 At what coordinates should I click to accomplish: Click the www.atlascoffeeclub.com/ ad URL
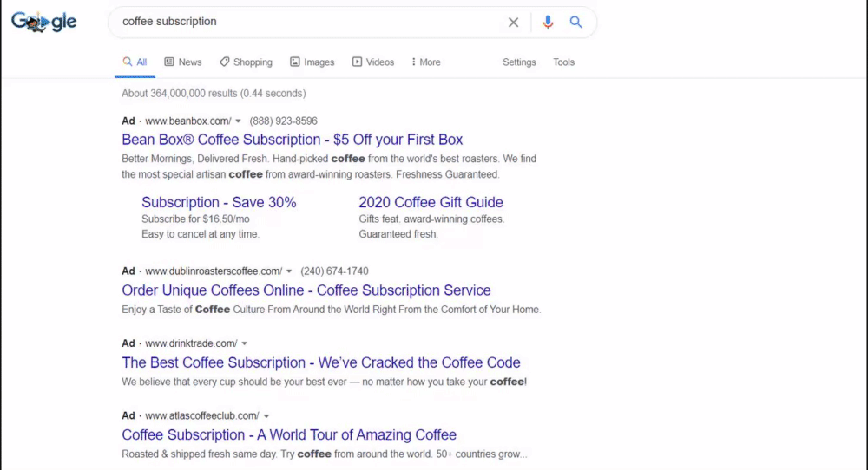[202, 416]
